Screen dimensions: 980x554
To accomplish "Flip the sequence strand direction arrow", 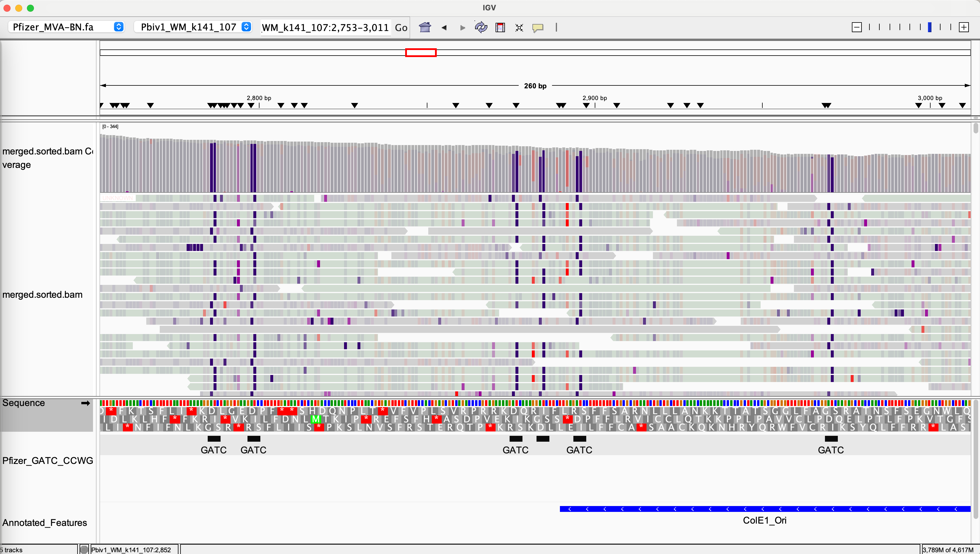I will point(86,403).
